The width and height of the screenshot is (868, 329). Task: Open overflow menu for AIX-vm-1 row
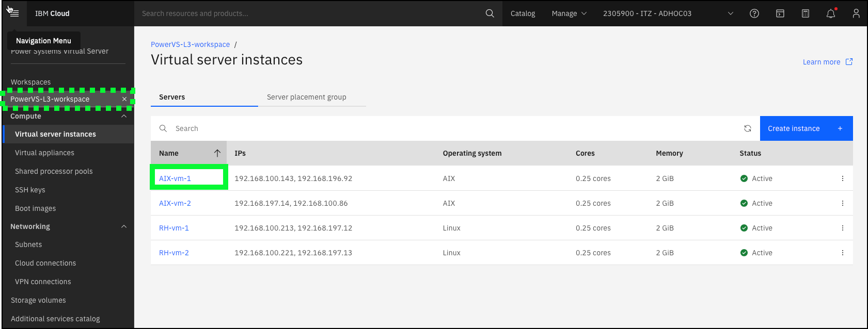pos(843,178)
